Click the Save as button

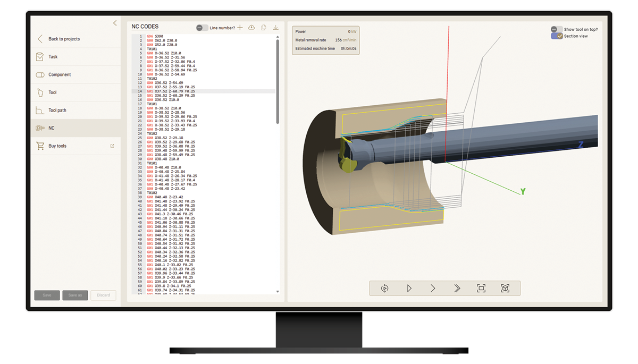[74, 295]
